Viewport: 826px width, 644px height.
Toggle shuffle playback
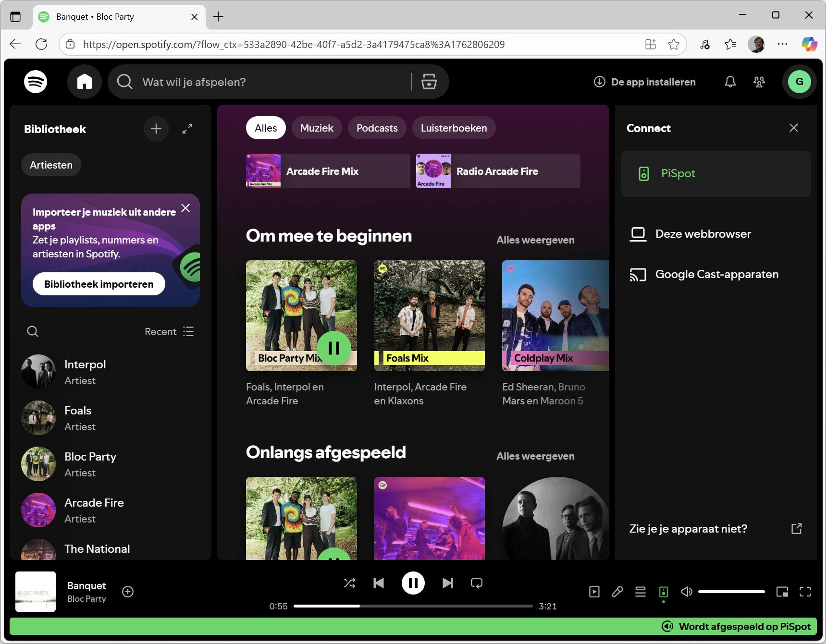349,583
